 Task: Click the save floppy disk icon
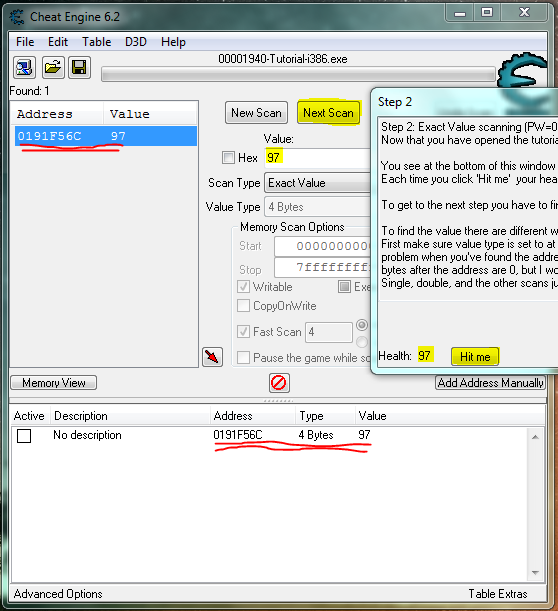(x=79, y=67)
